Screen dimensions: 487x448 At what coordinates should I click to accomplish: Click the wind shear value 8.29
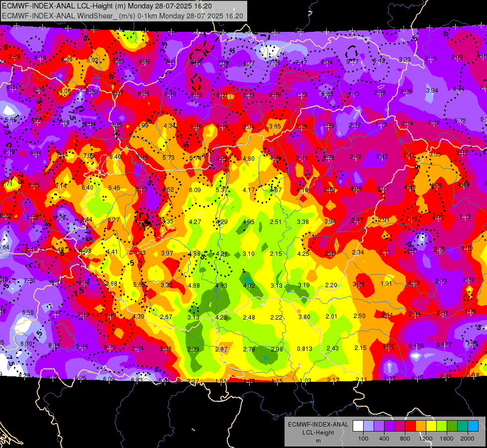tap(24, 375)
